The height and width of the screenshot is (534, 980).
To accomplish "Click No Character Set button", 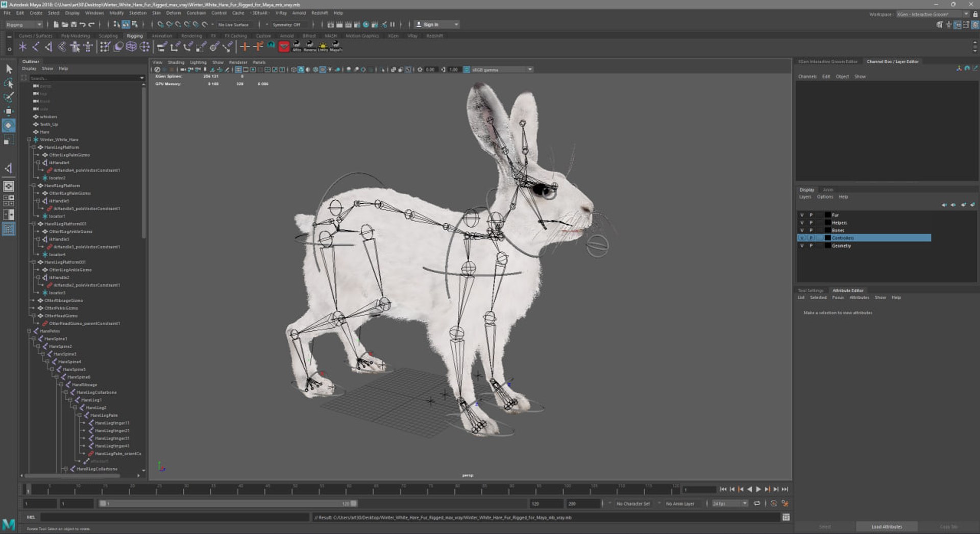I will [633, 503].
